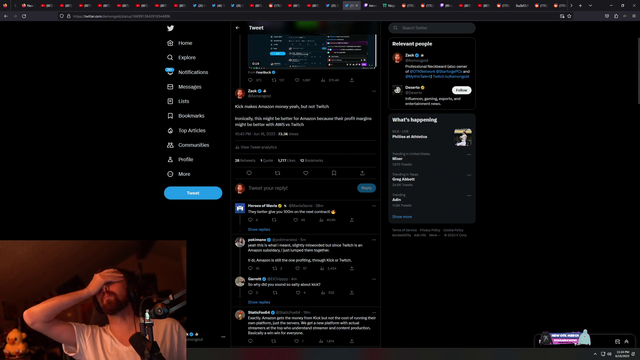
Task: Open Zack profile in Relevant people
Action: point(409,55)
